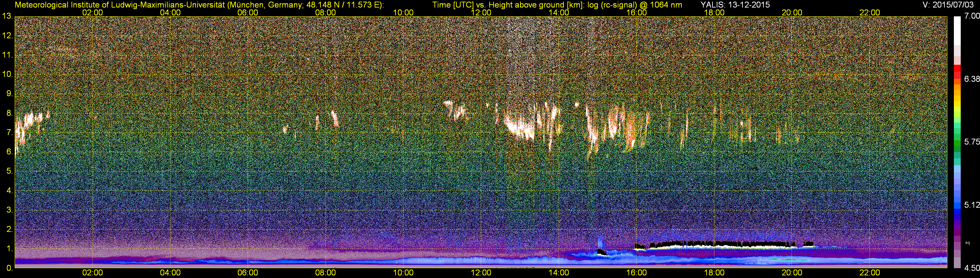The height and width of the screenshot is (278, 980).
Task: Select the 18:00 label on the bottom time axis
Action: [x=714, y=273]
